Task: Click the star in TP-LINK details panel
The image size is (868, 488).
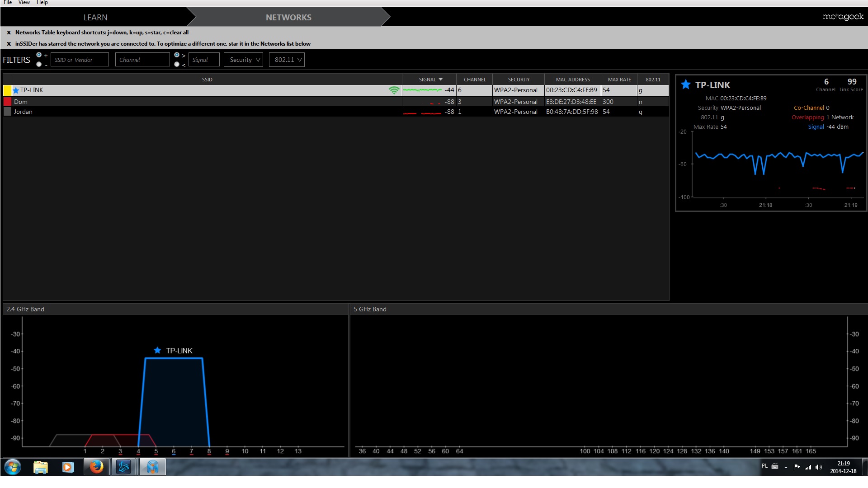Action: pos(685,84)
